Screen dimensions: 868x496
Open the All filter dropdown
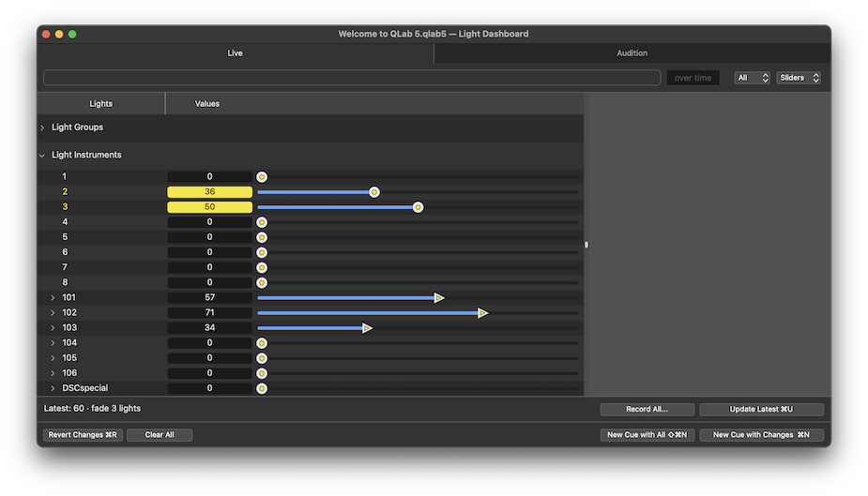tap(753, 78)
